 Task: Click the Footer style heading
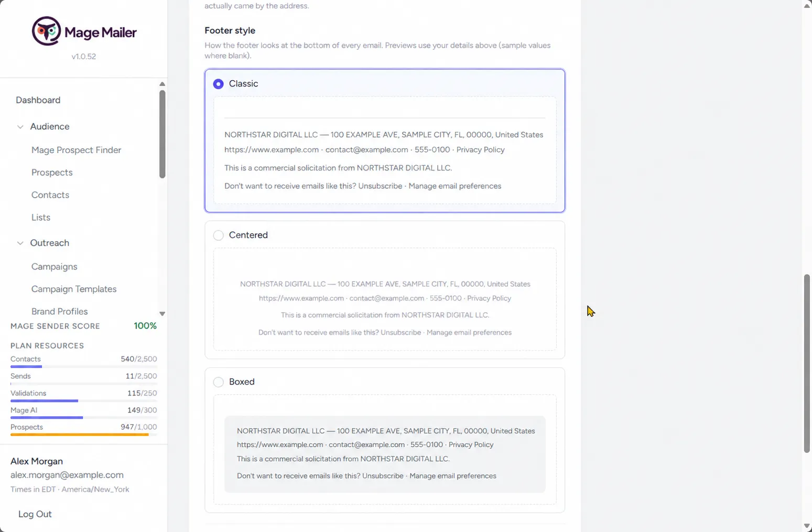tap(230, 31)
